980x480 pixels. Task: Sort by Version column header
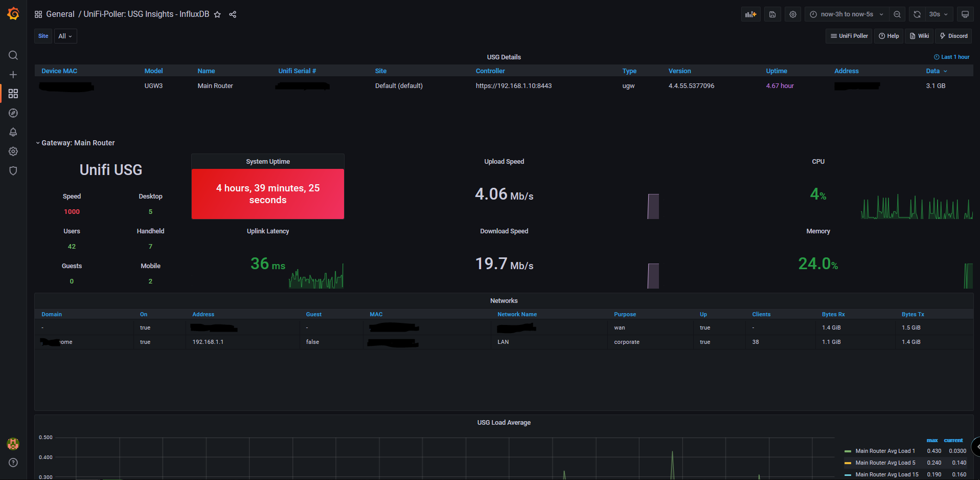click(679, 71)
